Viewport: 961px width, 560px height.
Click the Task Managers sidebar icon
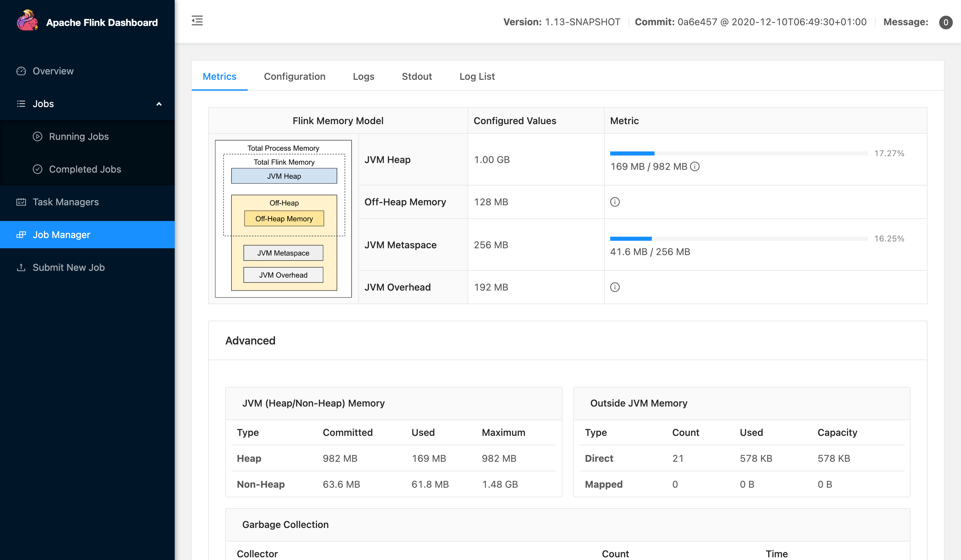point(21,202)
